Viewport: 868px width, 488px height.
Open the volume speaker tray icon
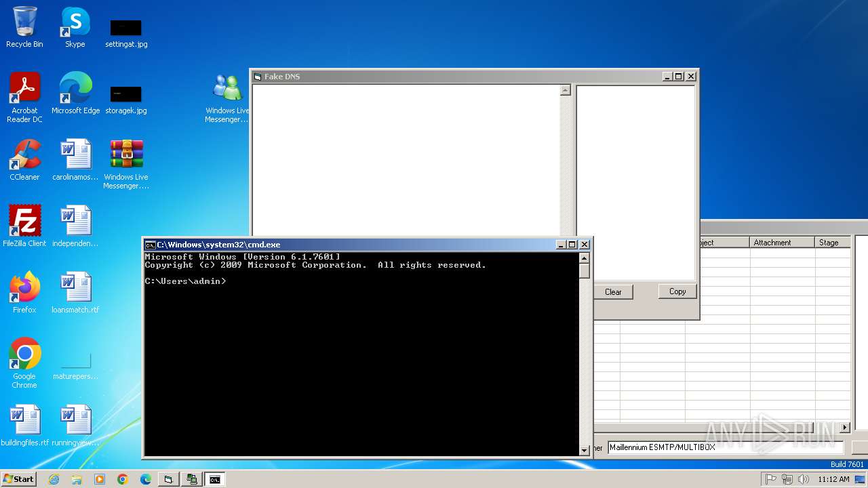(x=804, y=479)
